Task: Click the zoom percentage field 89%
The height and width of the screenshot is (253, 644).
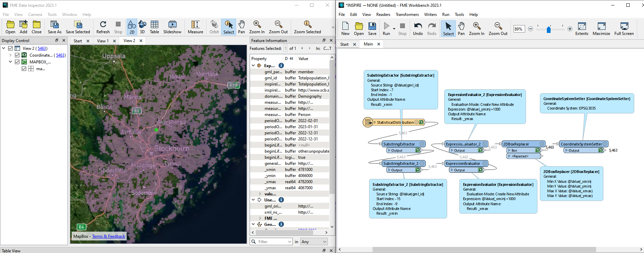Action: (519, 29)
